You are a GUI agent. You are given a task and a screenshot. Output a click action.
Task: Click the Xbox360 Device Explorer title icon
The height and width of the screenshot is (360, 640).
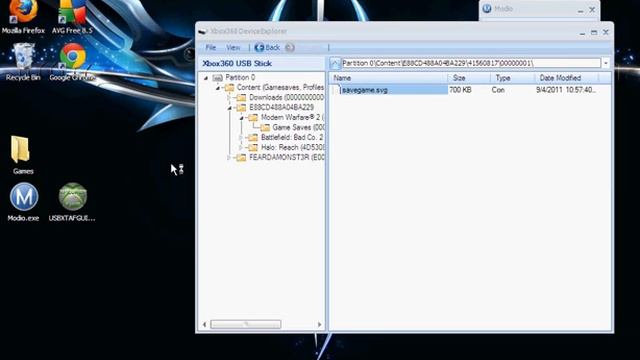point(202,31)
